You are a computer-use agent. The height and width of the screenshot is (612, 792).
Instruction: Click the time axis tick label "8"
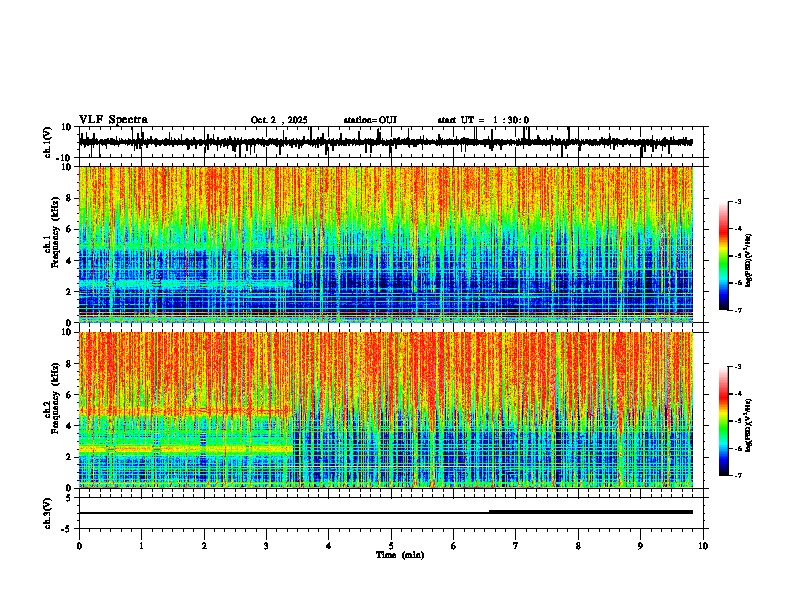coord(578,546)
